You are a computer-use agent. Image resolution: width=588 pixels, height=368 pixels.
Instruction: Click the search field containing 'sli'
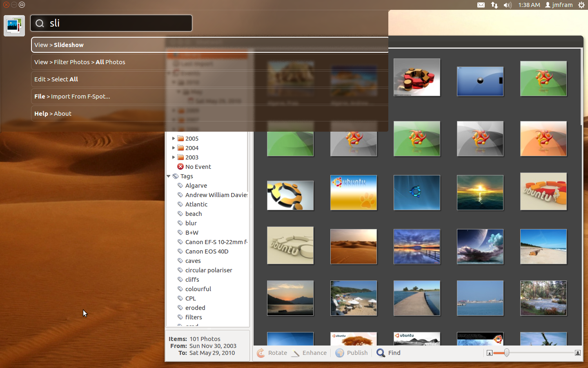(111, 23)
